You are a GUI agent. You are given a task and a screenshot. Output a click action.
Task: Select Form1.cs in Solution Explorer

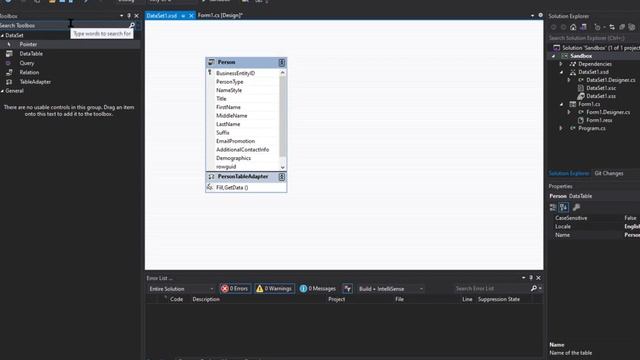click(x=589, y=104)
